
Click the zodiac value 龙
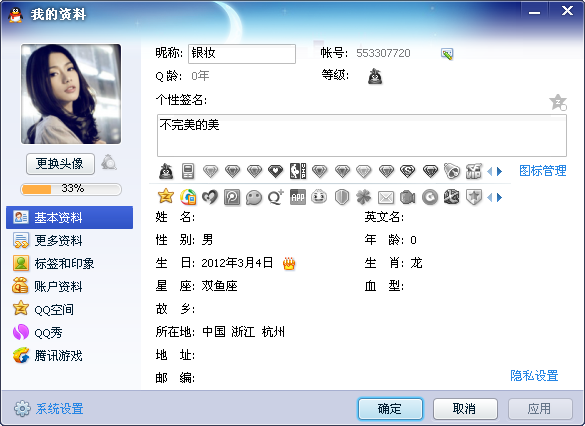(416, 263)
